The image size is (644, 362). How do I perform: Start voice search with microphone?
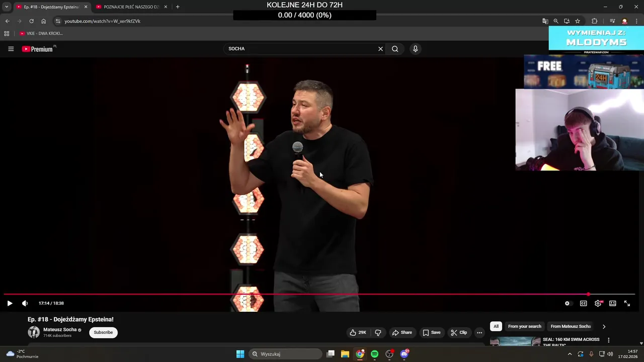pyautogui.click(x=415, y=49)
